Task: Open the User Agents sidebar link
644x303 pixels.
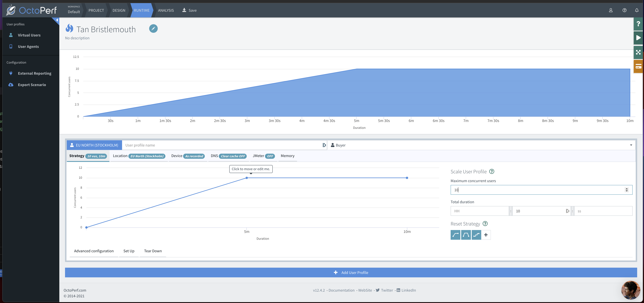Action: tap(28, 47)
